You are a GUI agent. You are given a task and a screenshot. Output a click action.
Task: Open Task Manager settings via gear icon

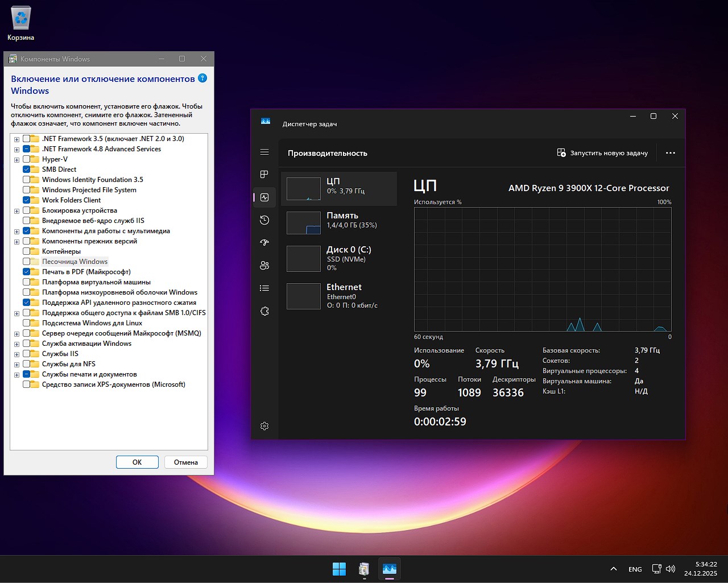(x=264, y=425)
